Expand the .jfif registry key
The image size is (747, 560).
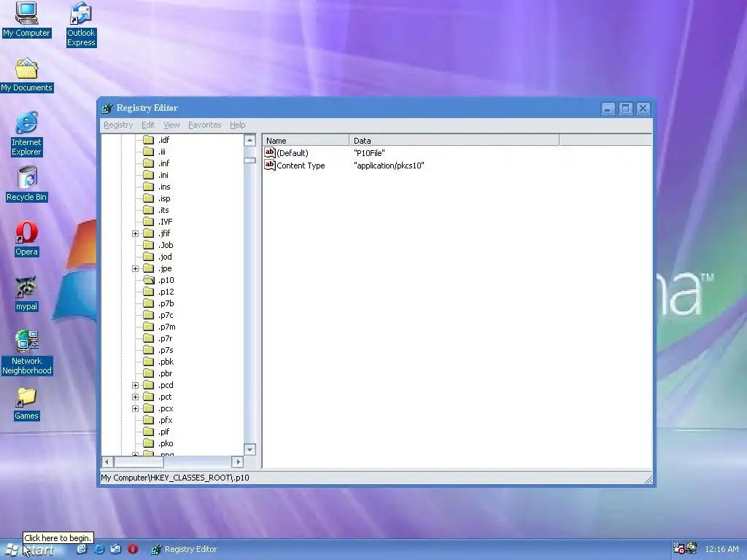[135, 233]
